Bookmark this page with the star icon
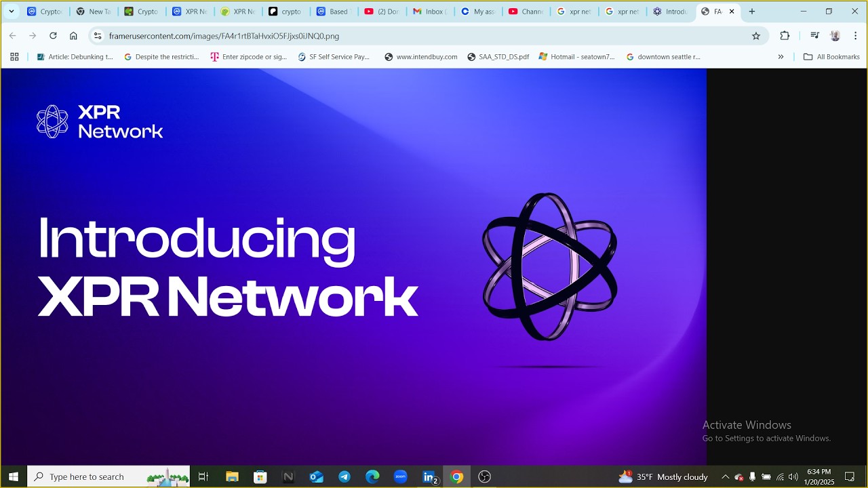Image resolution: width=868 pixels, height=488 pixels. coord(756,36)
